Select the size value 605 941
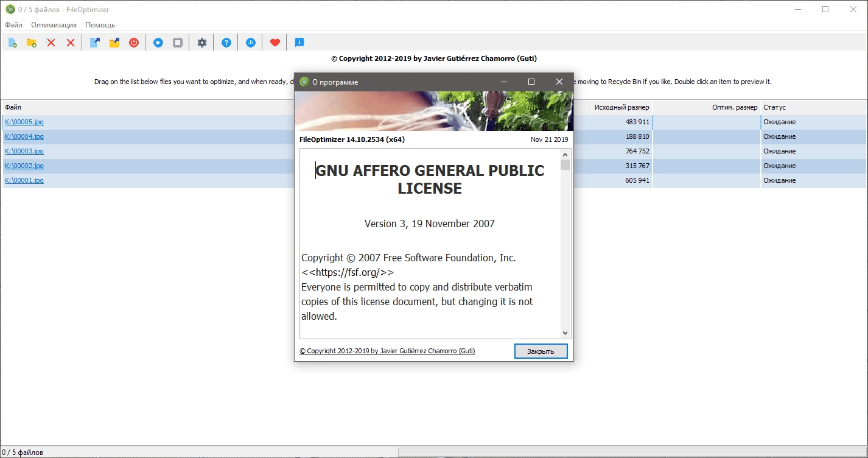This screenshot has height=458, width=868. pyautogui.click(x=637, y=180)
